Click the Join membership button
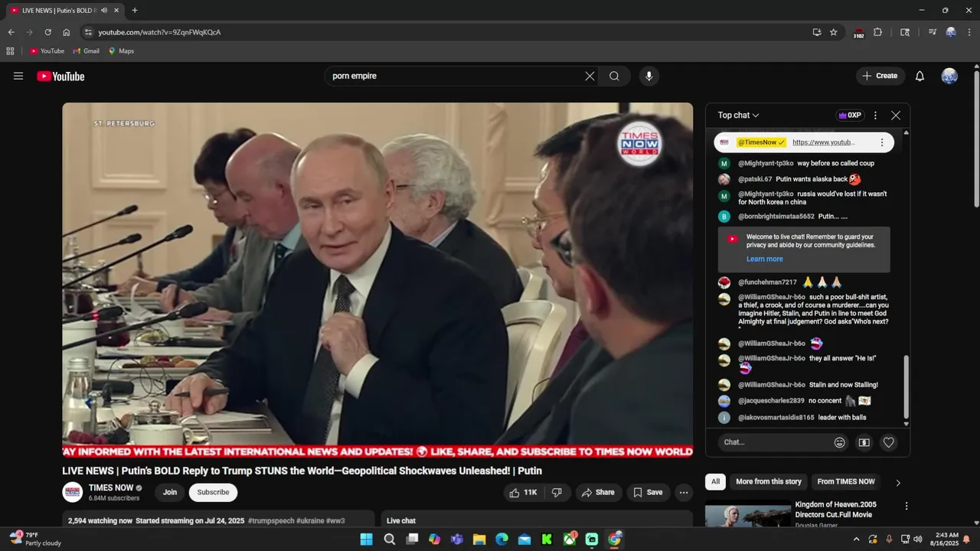 tap(170, 492)
